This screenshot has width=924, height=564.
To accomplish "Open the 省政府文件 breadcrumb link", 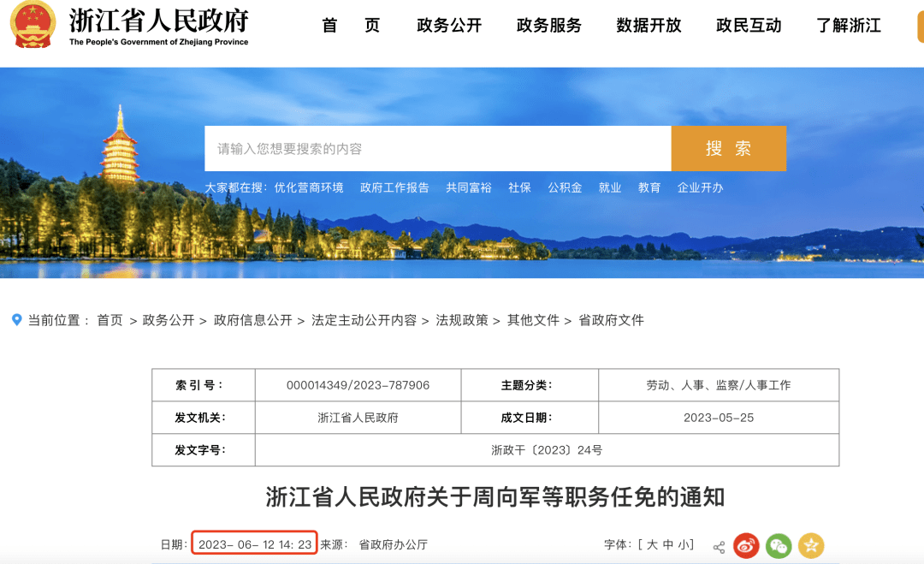I will (612, 319).
